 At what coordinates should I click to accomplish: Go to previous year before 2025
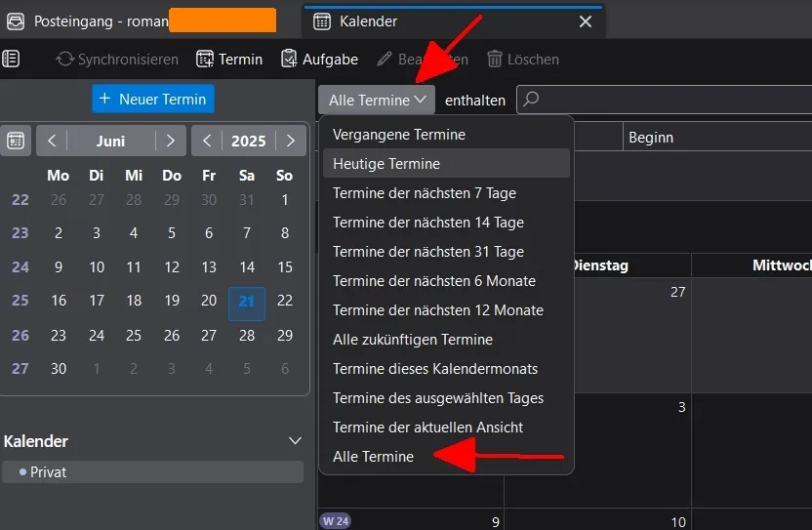pyautogui.click(x=207, y=141)
